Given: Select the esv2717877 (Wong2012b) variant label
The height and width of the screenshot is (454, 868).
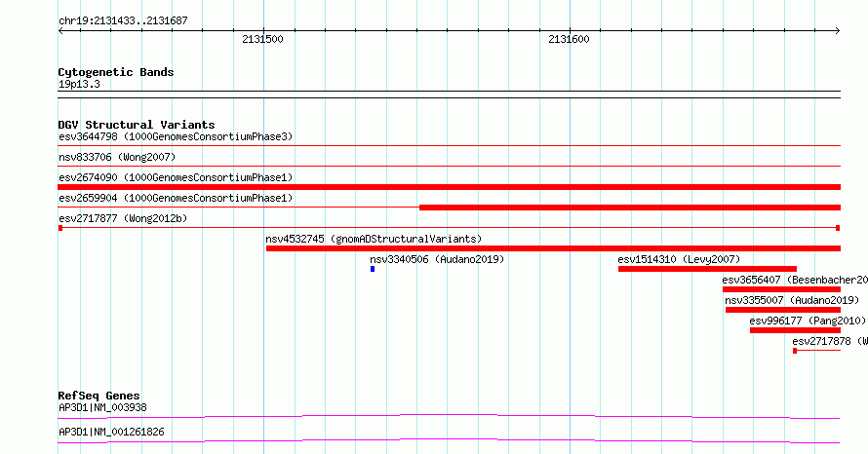Looking at the screenshot, I should pos(123,218).
